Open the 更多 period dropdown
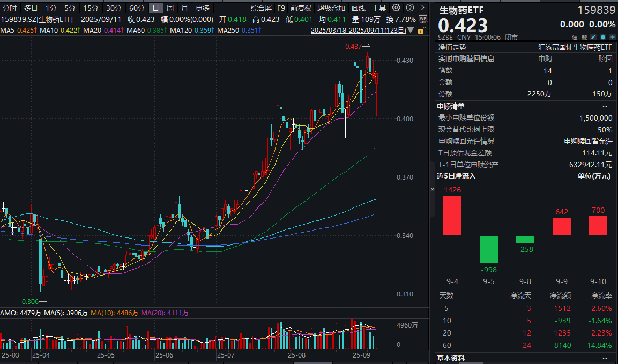The image size is (618, 364). (202, 8)
